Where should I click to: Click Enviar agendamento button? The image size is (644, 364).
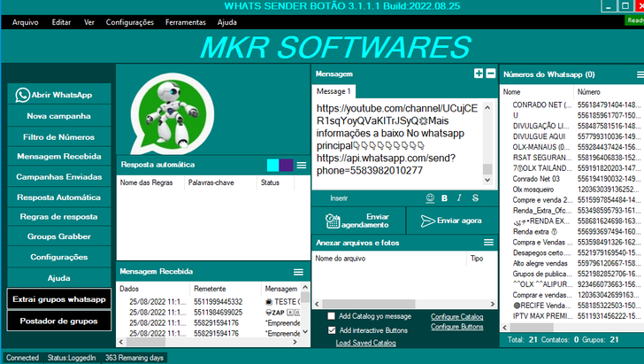point(358,221)
